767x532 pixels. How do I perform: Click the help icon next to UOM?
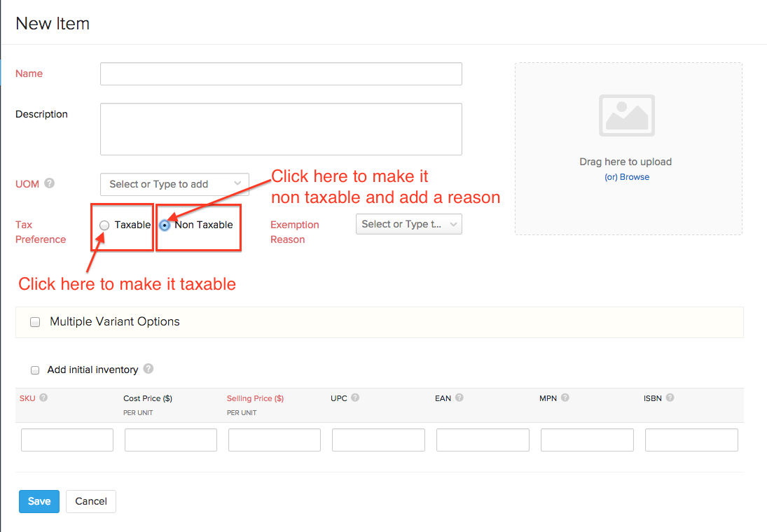pos(49,183)
